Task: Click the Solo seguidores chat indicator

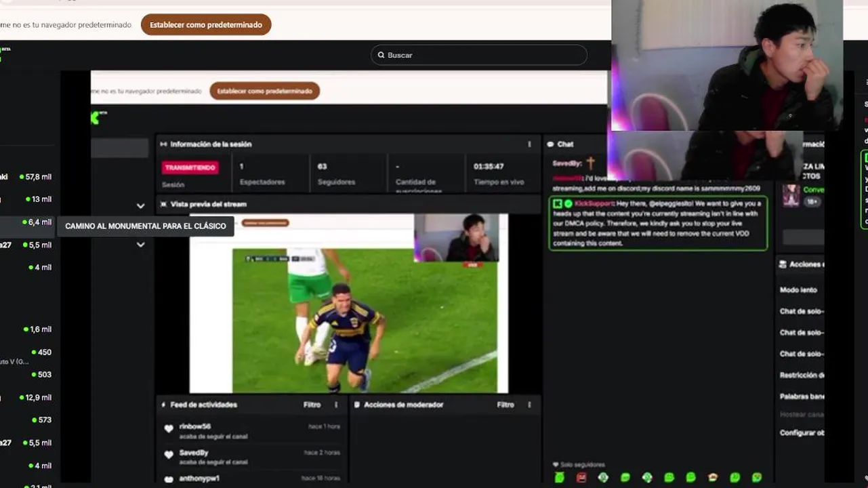Action: pos(579,464)
